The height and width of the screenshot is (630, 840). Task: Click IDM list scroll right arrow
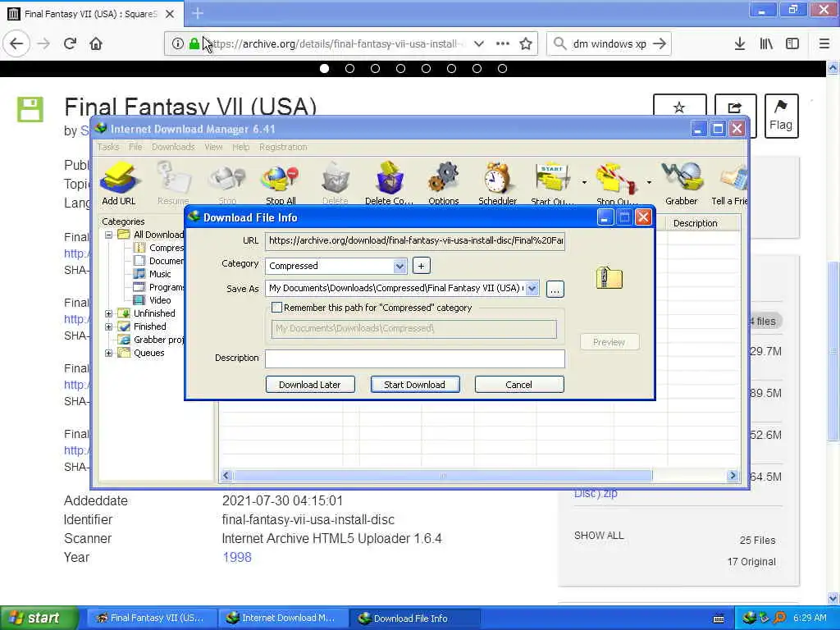tap(733, 476)
